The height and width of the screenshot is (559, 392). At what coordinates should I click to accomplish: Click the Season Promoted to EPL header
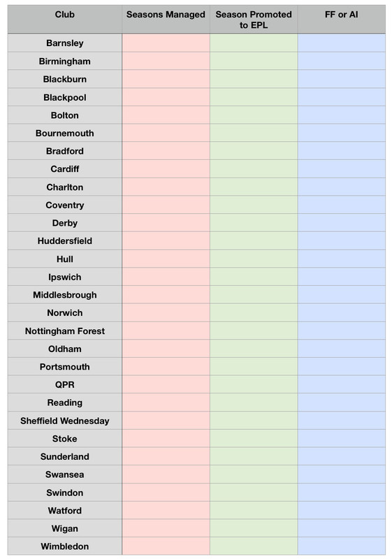(x=254, y=20)
